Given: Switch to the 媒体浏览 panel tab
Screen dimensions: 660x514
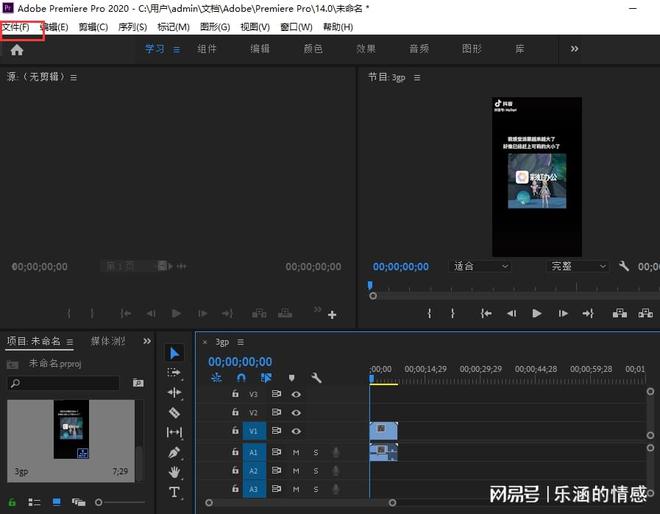Looking at the screenshot, I should (108, 341).
